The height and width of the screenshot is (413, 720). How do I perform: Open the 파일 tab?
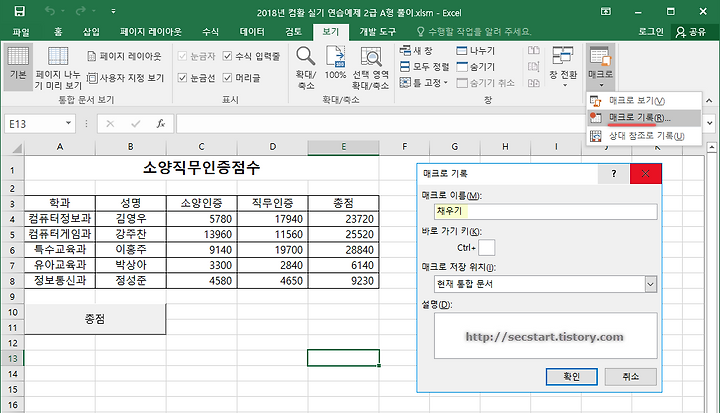(21, 32)
